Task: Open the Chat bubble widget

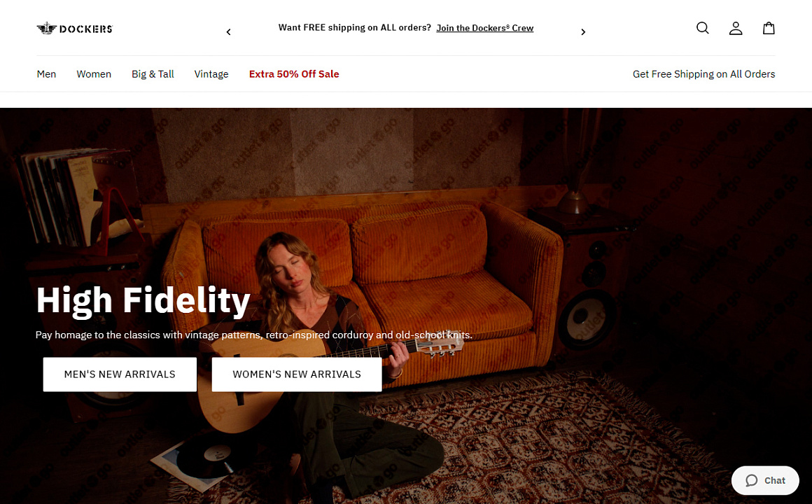Action: (765, 480)
